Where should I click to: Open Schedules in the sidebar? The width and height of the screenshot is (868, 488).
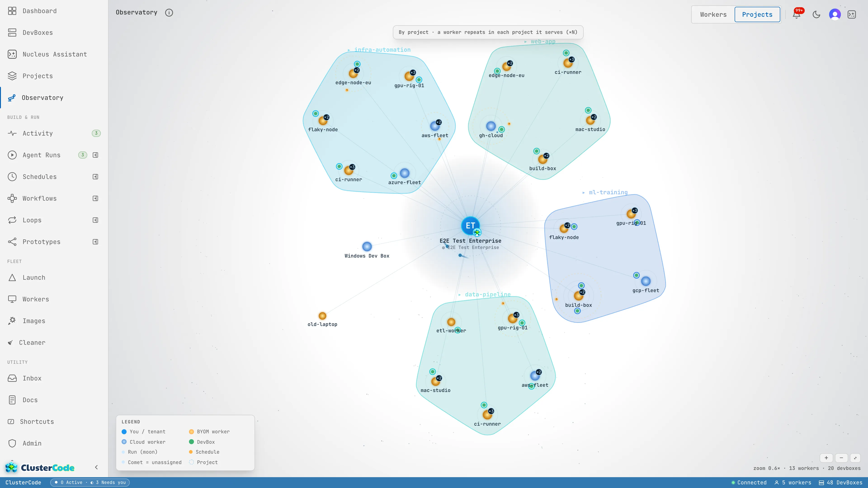pyautogui.click(x=40, y=177)
